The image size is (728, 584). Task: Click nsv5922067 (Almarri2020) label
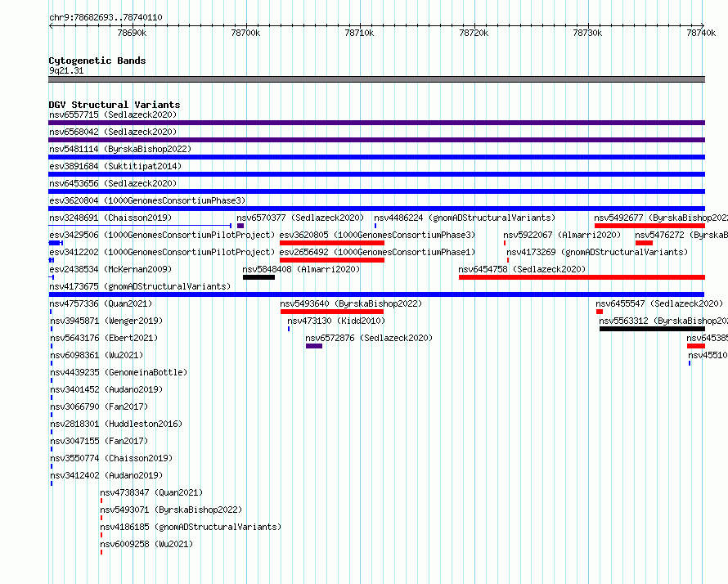click(562, 235)
